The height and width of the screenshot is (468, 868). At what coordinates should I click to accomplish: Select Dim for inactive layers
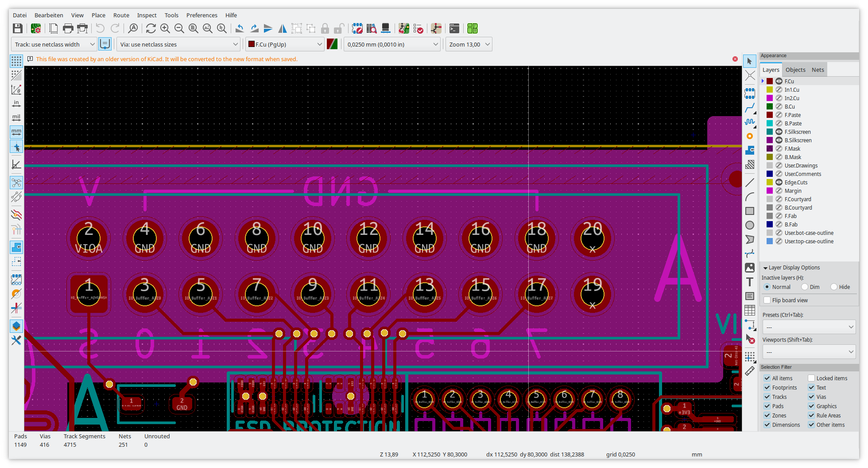805,287
